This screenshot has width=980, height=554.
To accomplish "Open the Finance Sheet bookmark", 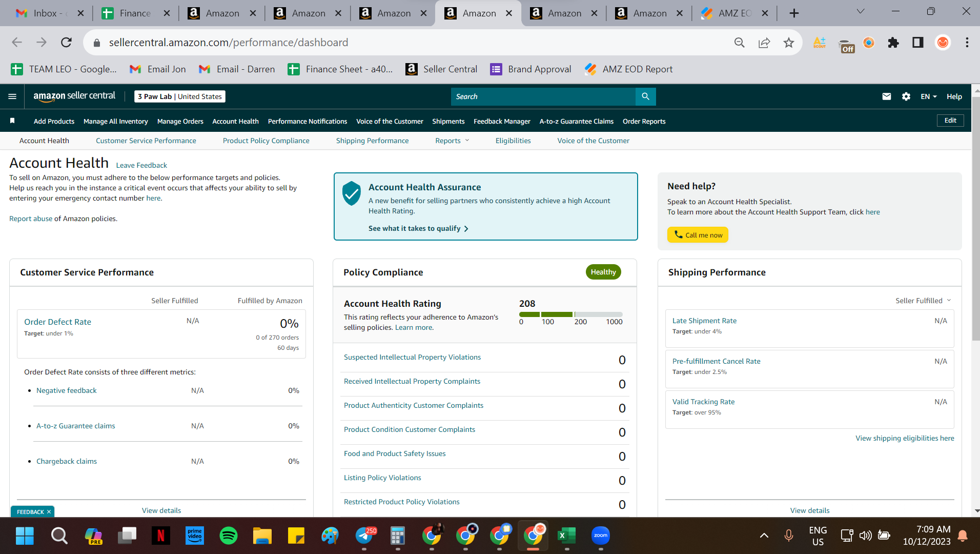I will click(340, 69).
